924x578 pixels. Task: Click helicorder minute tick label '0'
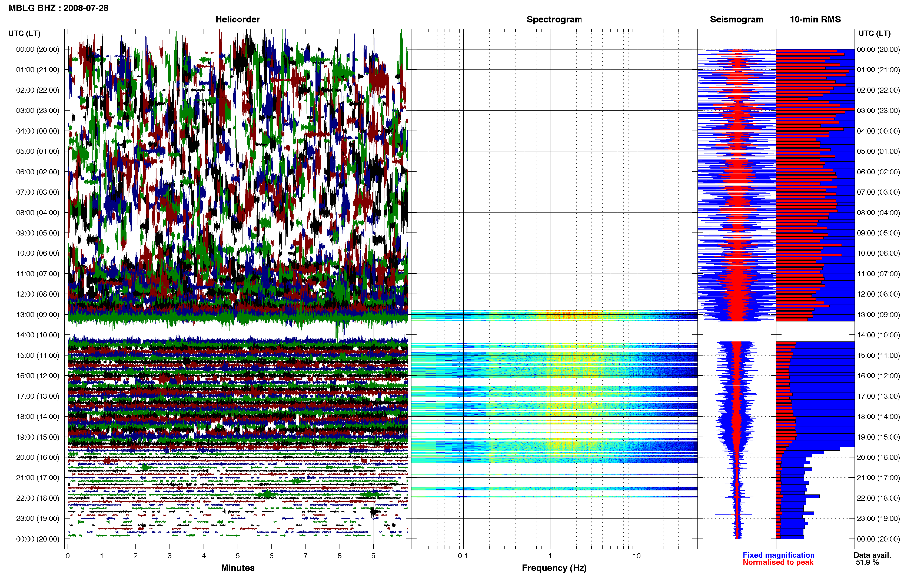pyautogui.click(x=68, y=556)
